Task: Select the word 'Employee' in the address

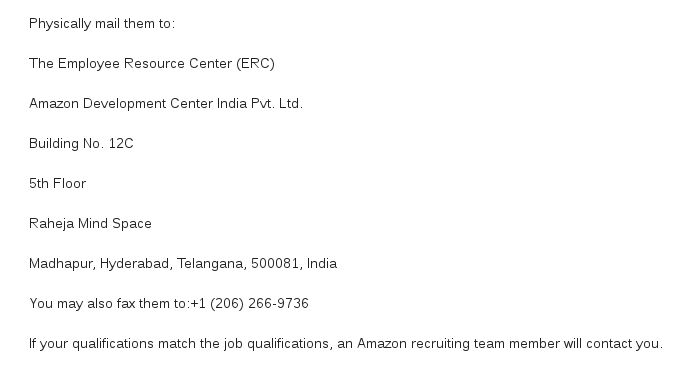Action: (x=89, y=64)
